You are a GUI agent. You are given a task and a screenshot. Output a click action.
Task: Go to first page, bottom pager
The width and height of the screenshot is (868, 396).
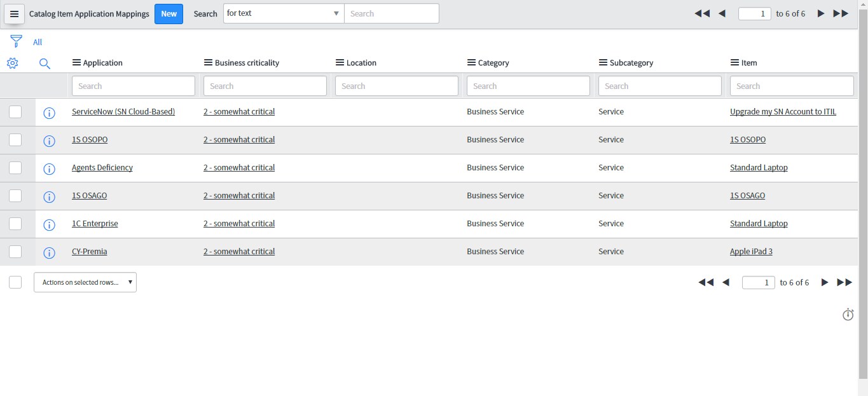(x=706, y=282)
